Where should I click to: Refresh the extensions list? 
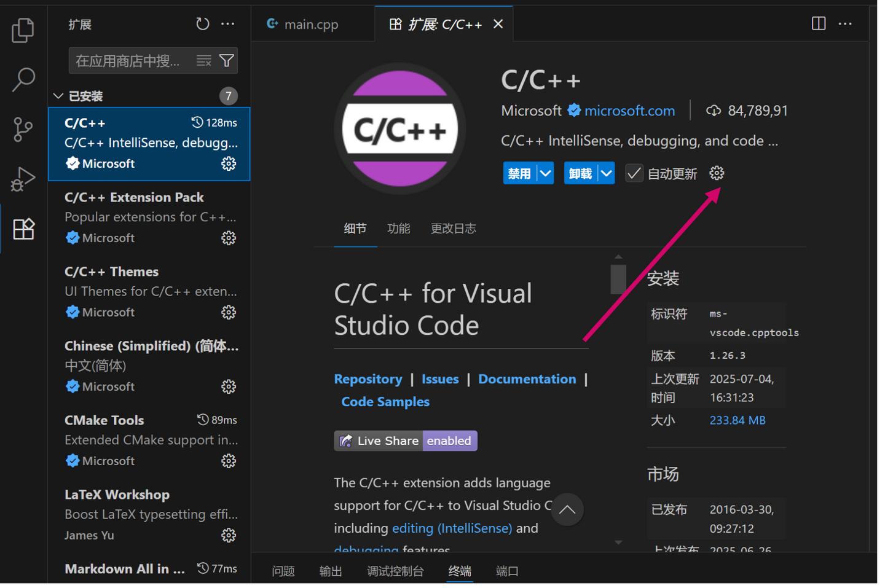(x=202, y=24)
